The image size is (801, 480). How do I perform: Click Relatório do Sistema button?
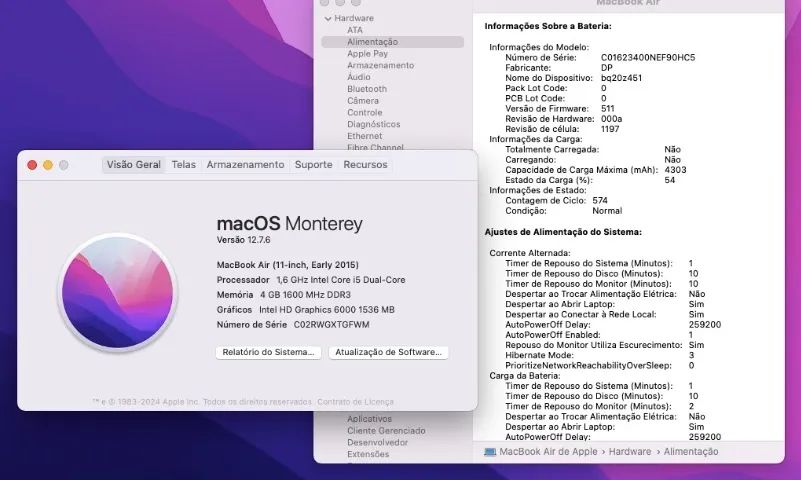click(x=268, y=352)
